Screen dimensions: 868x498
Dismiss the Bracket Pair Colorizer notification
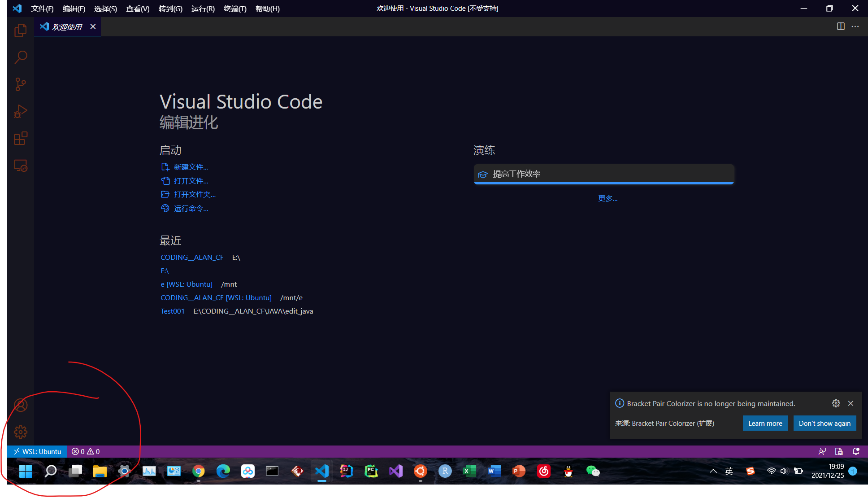tap(851, 403)
